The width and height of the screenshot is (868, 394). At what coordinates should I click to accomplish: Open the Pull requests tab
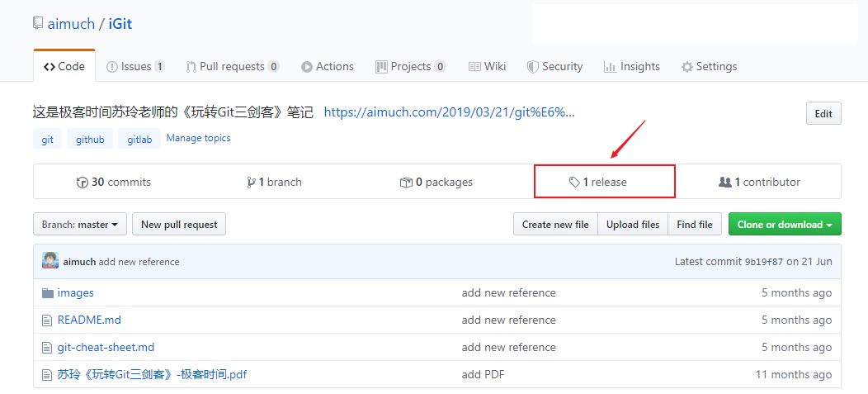[x=233, y=67]
